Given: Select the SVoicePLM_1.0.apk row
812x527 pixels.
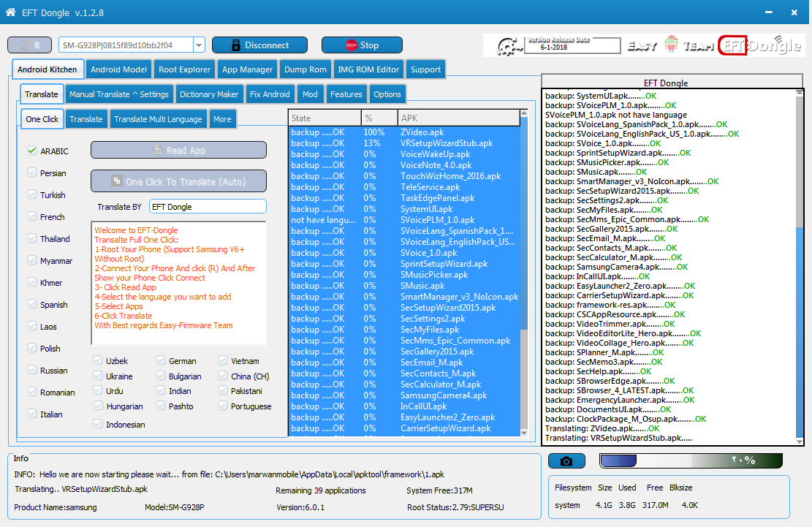Looking at the screenshot, I should (x=404, y=220).
